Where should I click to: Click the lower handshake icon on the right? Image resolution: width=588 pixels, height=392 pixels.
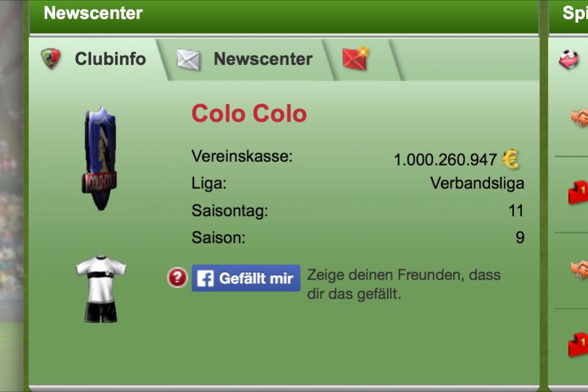(579, 269)
